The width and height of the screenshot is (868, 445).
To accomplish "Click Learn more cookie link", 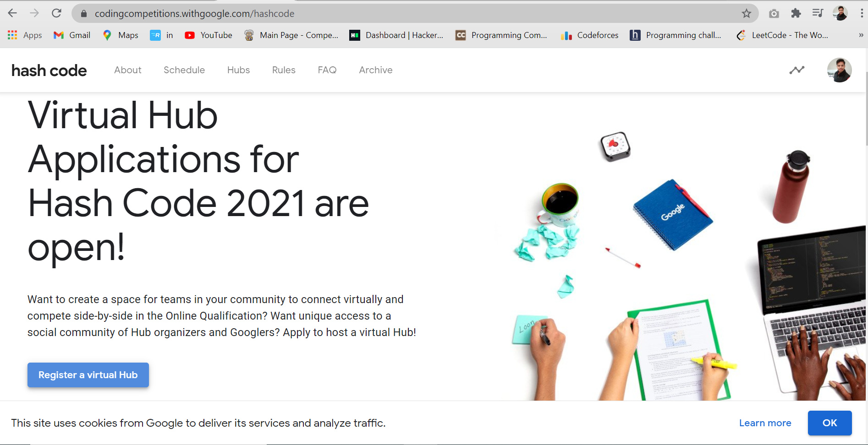I will pyautogui.click(x=765, y=423).
